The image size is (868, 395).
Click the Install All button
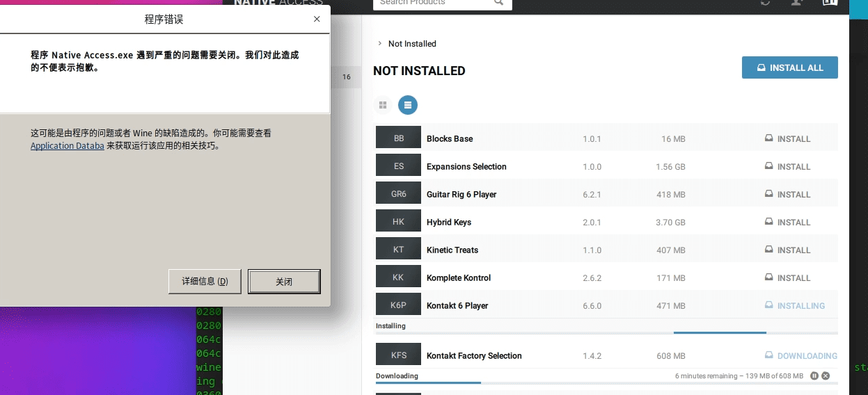tap(790, 67)
